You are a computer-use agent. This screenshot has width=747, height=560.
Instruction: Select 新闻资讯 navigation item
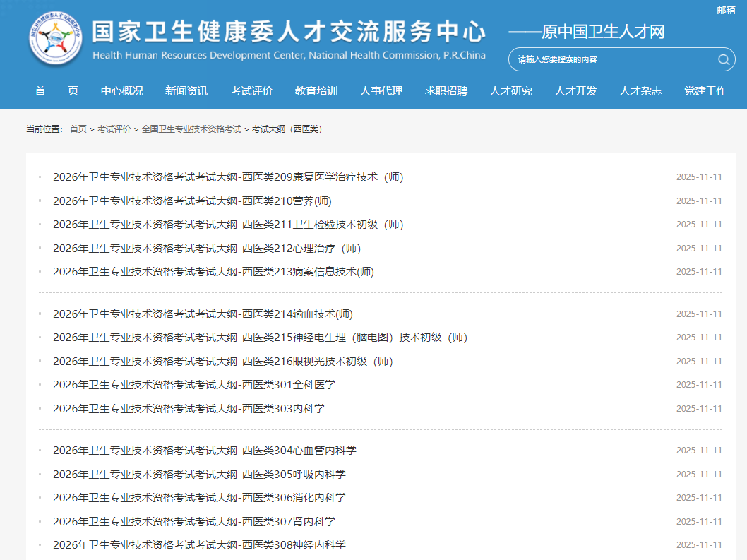[x=186, y=90]
